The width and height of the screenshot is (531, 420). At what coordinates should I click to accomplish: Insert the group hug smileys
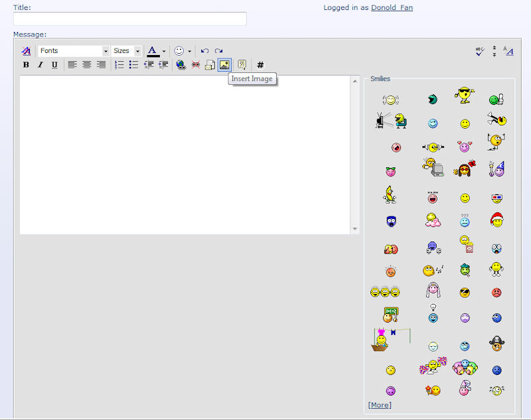click(465, 367)
